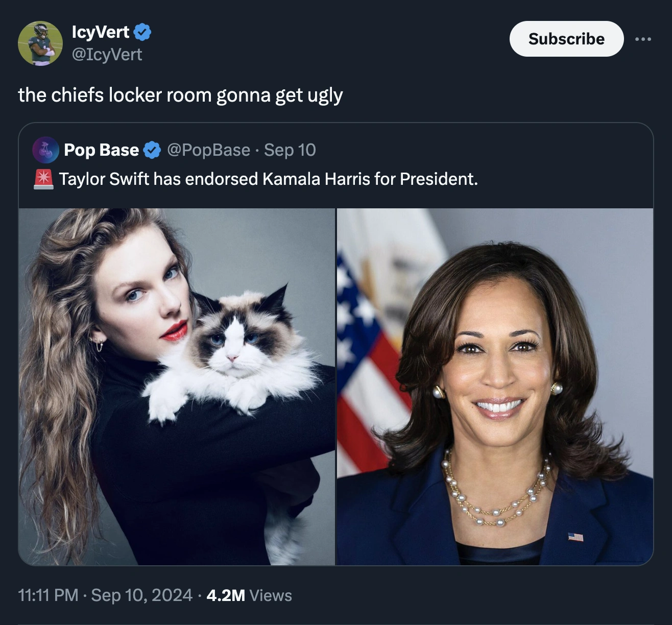Image resolution: width=672 pixels, height=625 pixels.
Task: Click the Taylor Swift photo with cat
Action: tap(176, 388)
